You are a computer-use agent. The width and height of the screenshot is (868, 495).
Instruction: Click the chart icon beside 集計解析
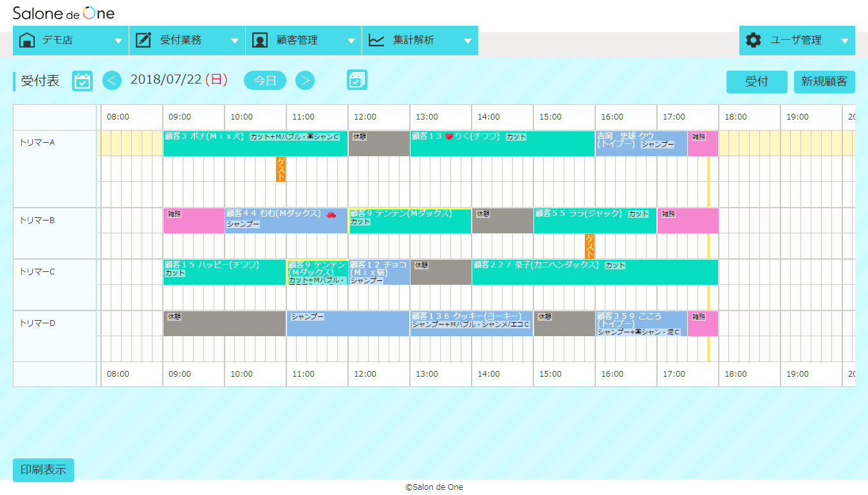click(x=376, y=40)
